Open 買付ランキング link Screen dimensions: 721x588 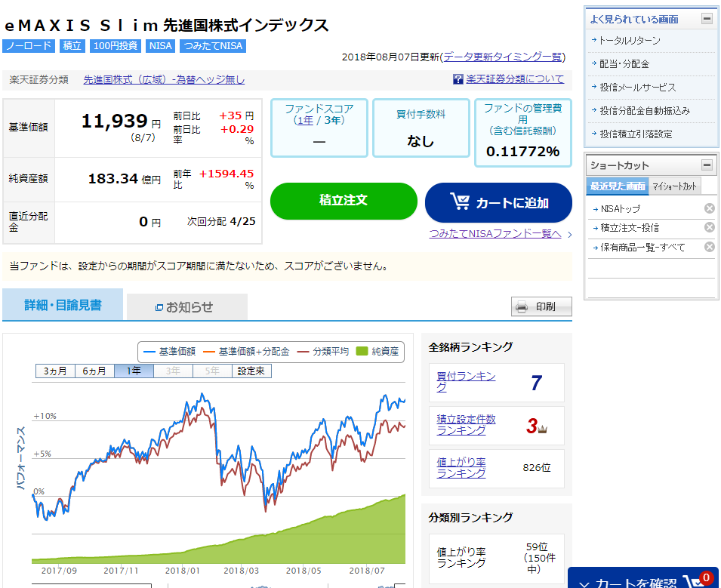point(466,382)
